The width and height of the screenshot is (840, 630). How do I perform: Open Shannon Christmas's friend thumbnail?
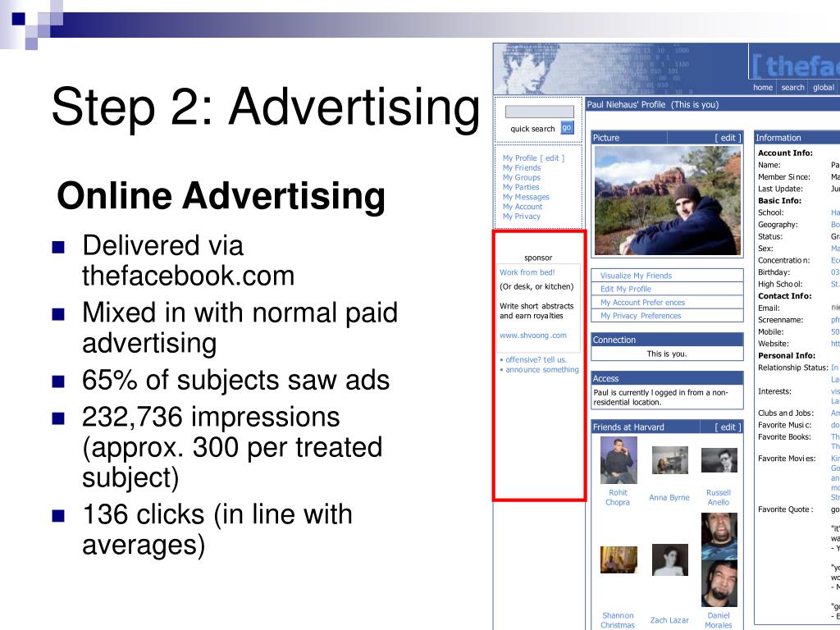pos(619,559)
